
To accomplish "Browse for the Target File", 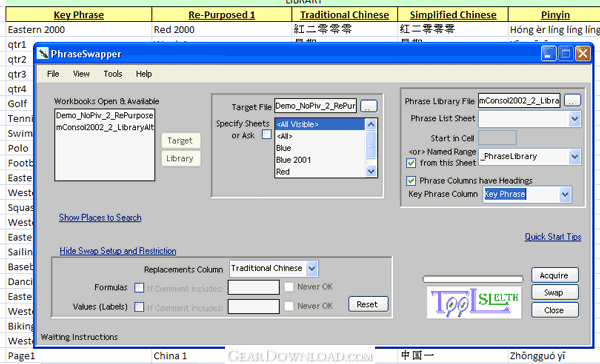I will point(368,106).
